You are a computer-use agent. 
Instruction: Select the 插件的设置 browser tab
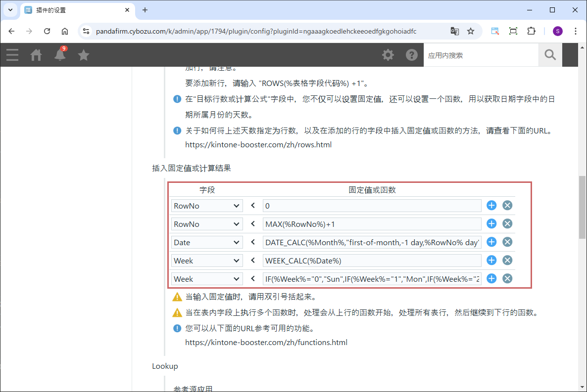pos(74,10)
